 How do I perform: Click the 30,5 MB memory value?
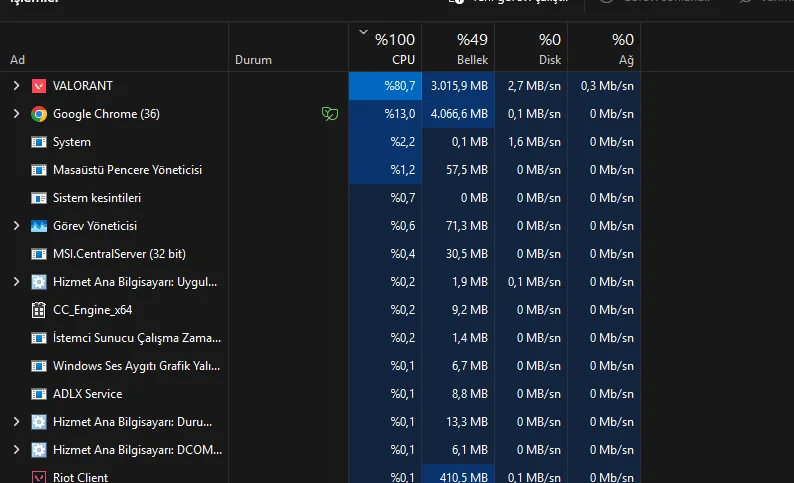pyautogui.click(x=467, y=254)
